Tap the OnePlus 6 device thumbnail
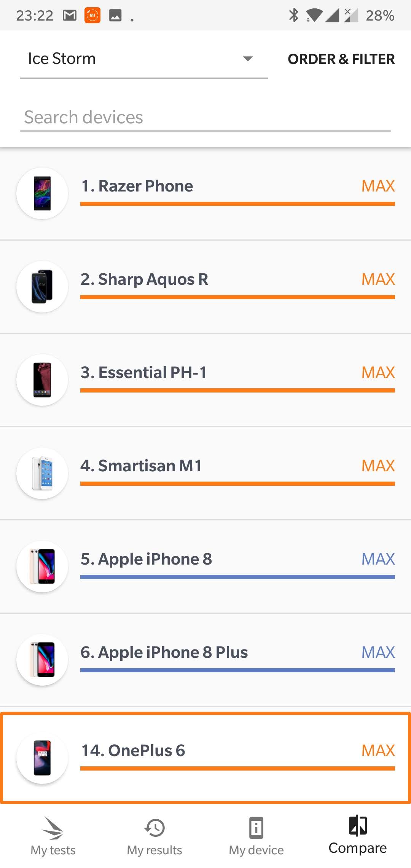411x868 pixels. coord(42,758)
